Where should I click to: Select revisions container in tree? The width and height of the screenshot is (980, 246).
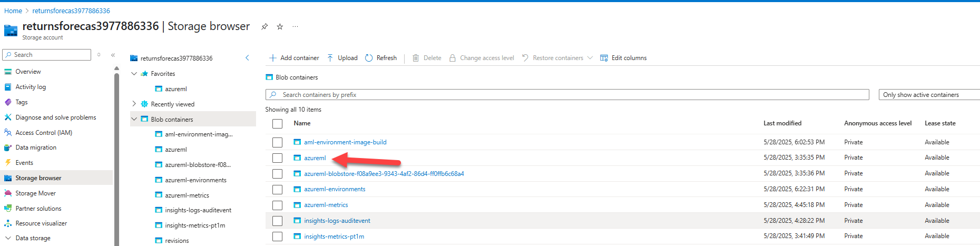(177, 241)
